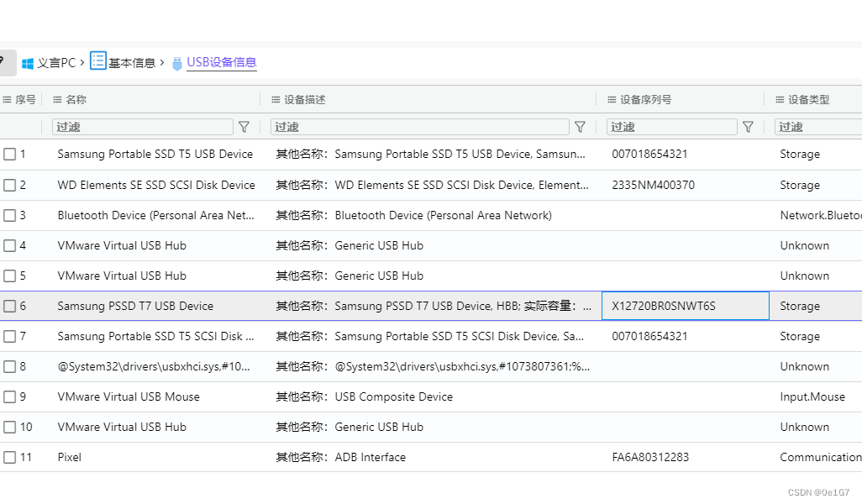Viewport: 862px width, 504px height.
Task: Click VMware Virtual USB Mouse name cell
Action: tap(129, 396)
